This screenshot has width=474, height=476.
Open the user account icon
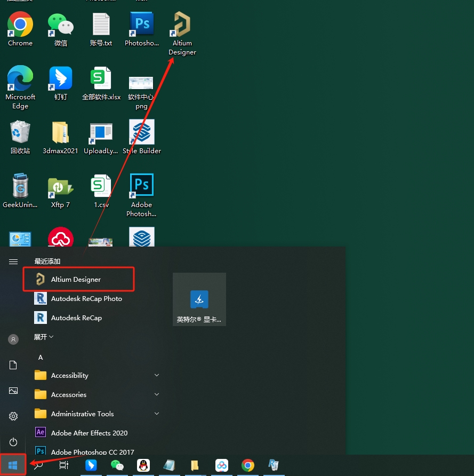13,339
